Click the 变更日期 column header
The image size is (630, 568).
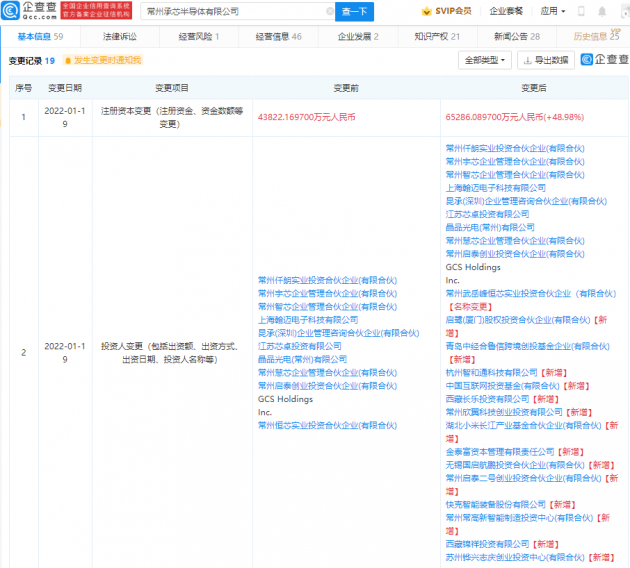65,88
